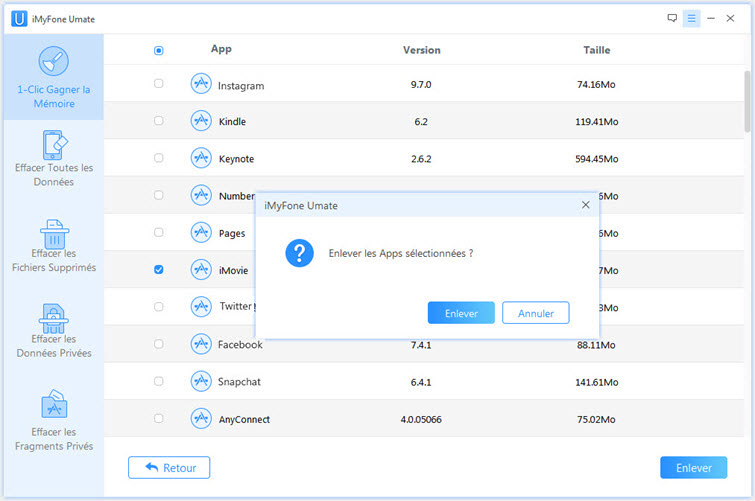Switch to Effacer les Données Privées tab
Image resolution: width=755 pixels, height=501 pixels.
click(x=53, y=331)
